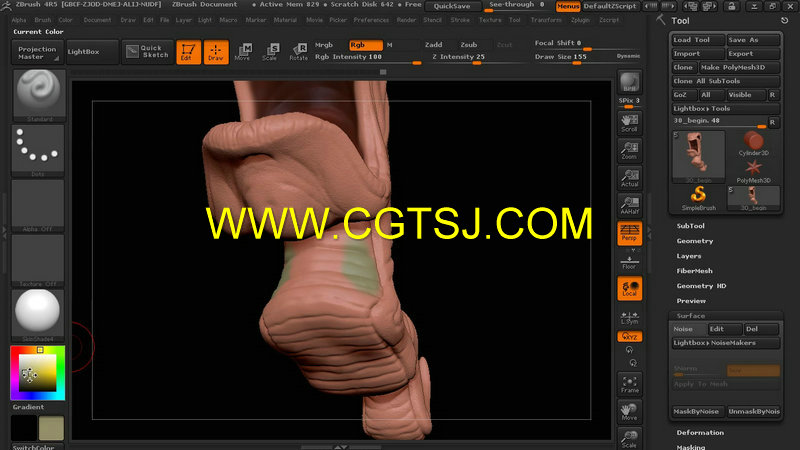Toggle XYZ rotation mode
Viewport: 800px width, 450px height.
pyautogui.click(x=630, y=337)
